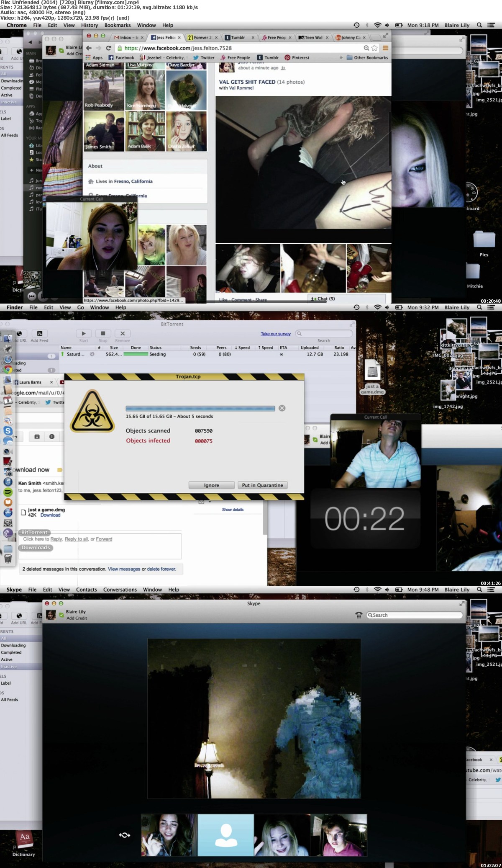
Task: Open the Apps shortcut in the bookmarks bar
Action: coord(94,58)
